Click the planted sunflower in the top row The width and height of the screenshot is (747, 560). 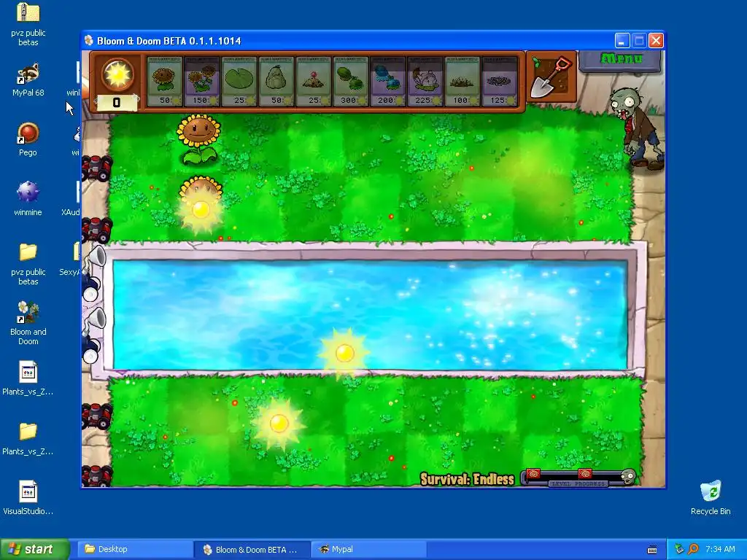198,139
